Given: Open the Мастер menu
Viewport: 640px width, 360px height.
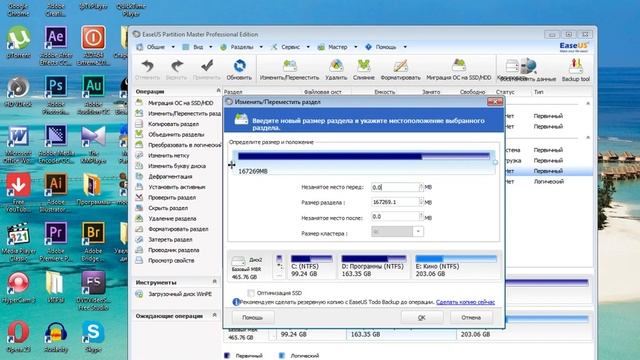Looking at the screenshot, I should pyautogui.click(x=338, y=47).
